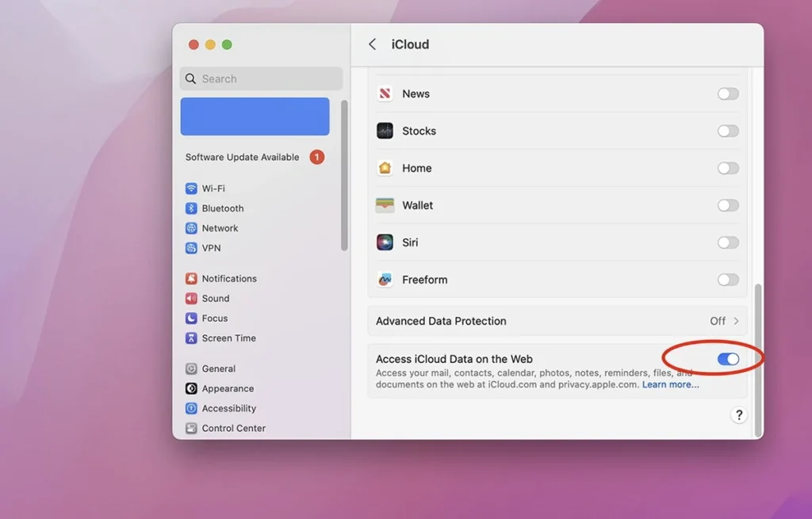812x519 pixels.
Task: Click the sidebar scrollbar
Action: click(344, 176)
